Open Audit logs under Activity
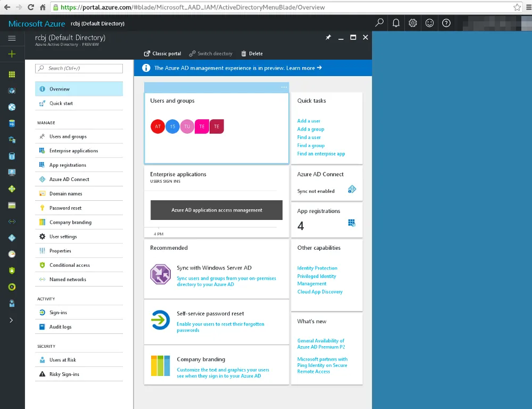Viewport: 532px width, 409px height. [x=79, y=327]
